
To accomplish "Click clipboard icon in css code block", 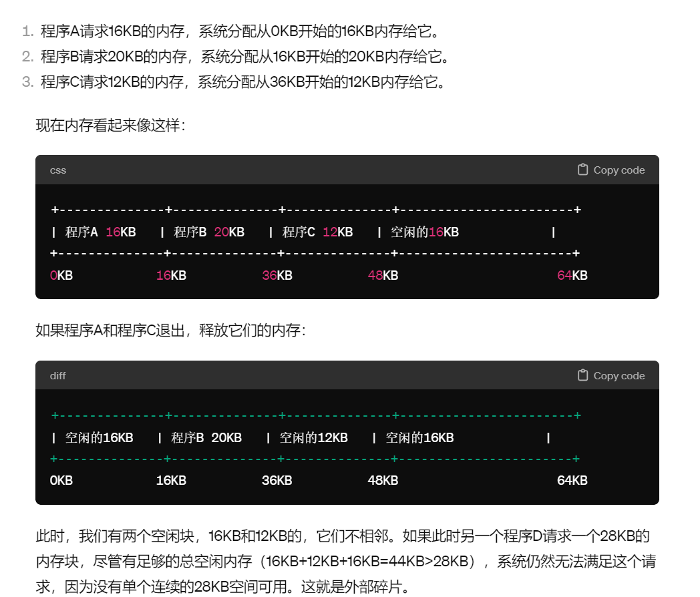I will click(x=582, y=170).
